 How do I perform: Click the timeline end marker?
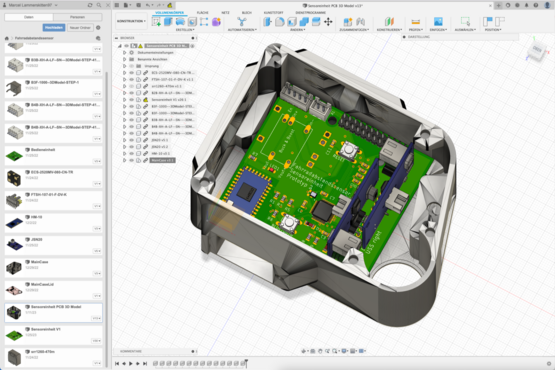click(246, 363)
